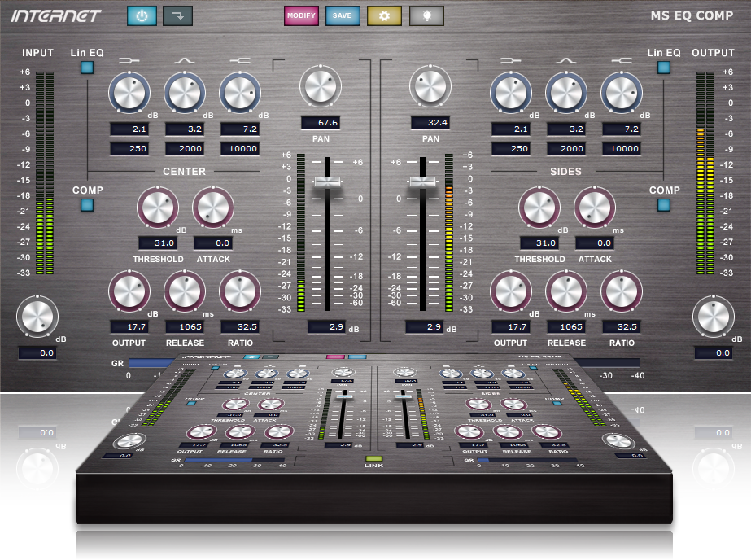Click the light bulb icon in the toolbar

(425, 15)
